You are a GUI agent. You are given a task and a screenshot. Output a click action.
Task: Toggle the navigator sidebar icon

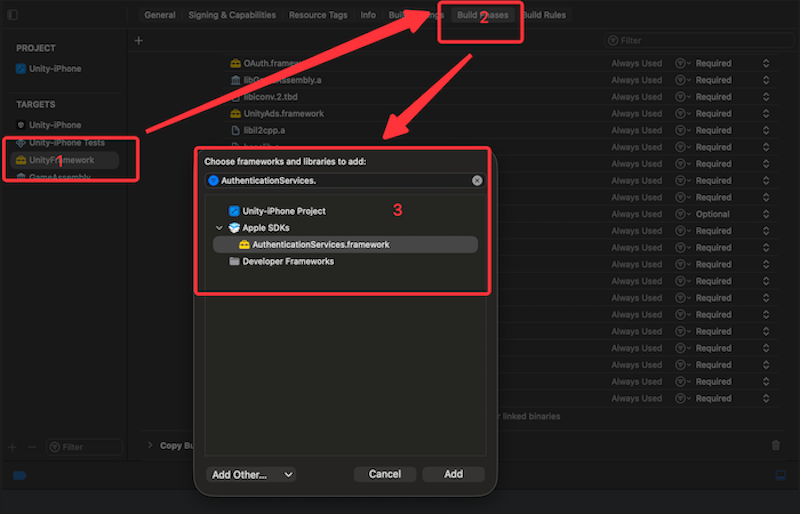[x=13, y=15]
